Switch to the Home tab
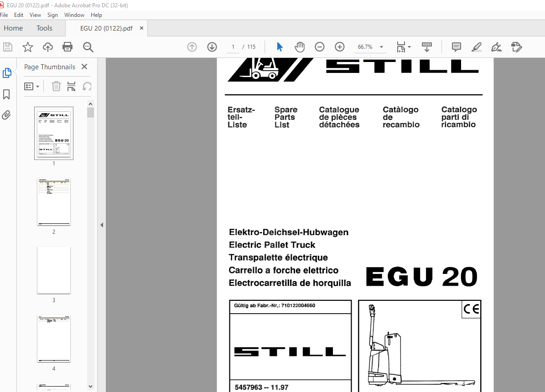 (13, 28)
